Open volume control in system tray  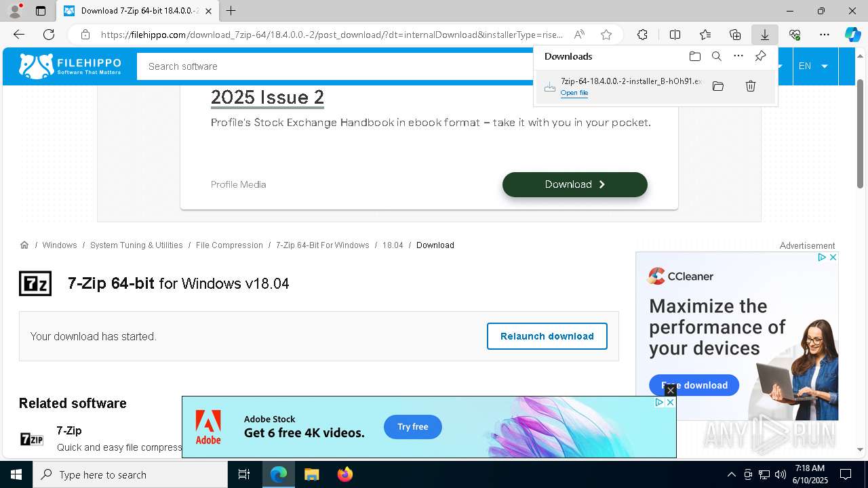781,474
